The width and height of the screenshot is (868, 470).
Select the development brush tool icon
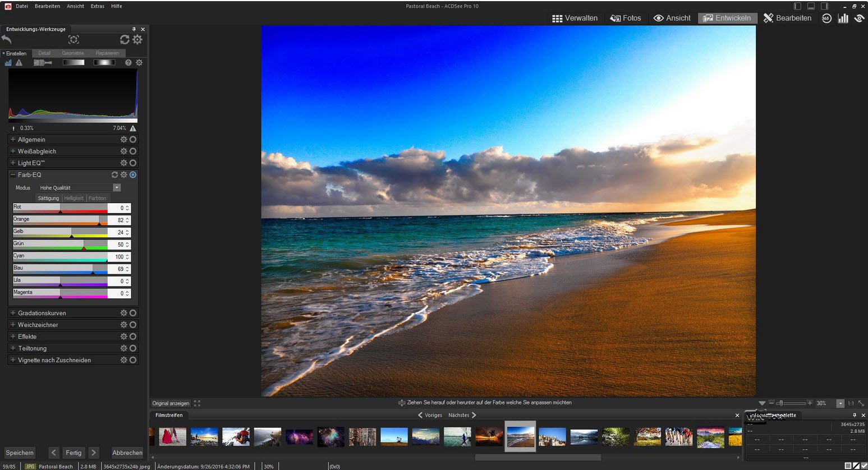43,63
